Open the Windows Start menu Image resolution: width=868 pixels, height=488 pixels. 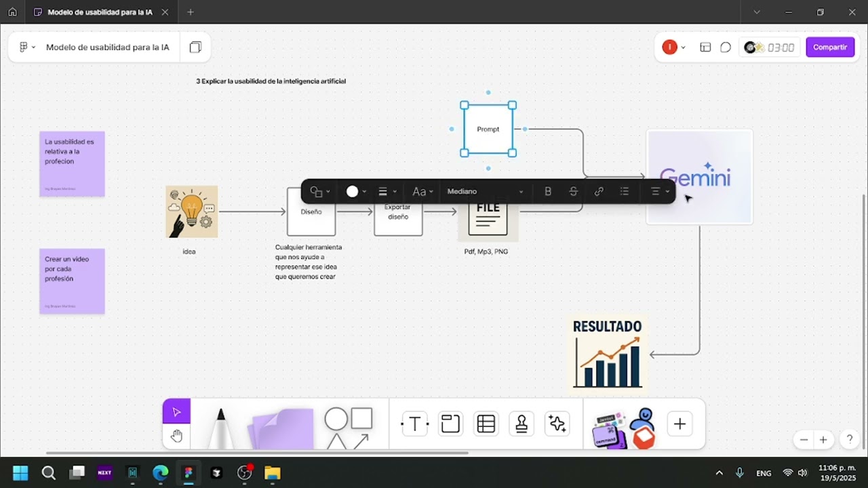pyautogui.click(x=20, y=472)
